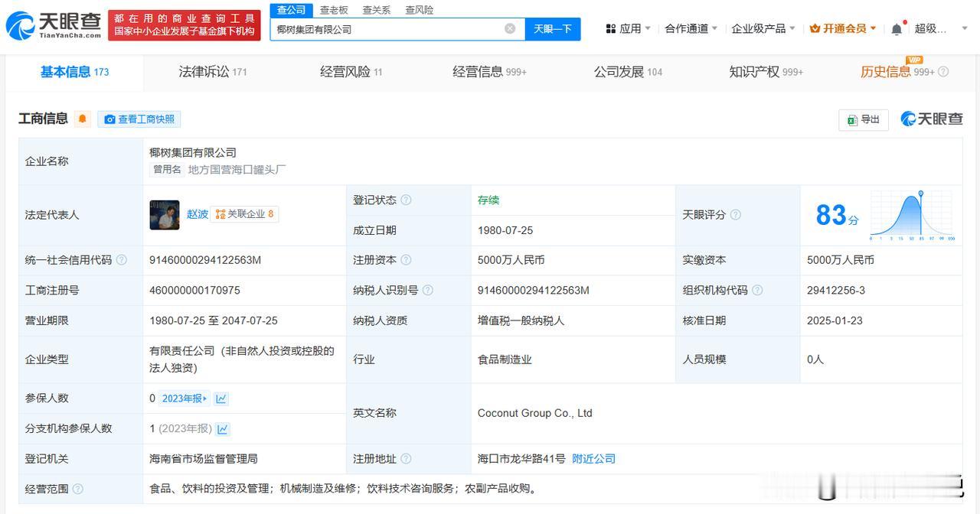The height and width of the screenshot is (514, 980).
Task: Select the 经营风险 tab
Action: (x=351, y=72)
